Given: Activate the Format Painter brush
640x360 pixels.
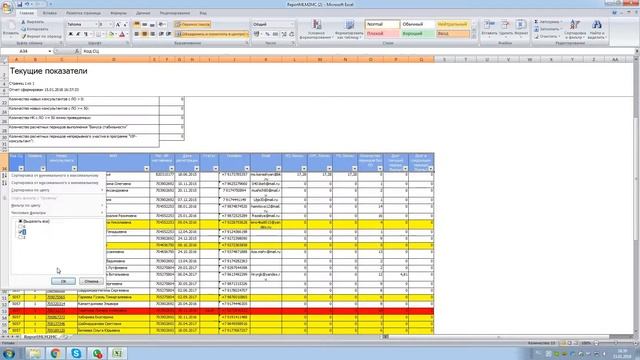Looking at the screenshot, I should (x=23, y=36).
